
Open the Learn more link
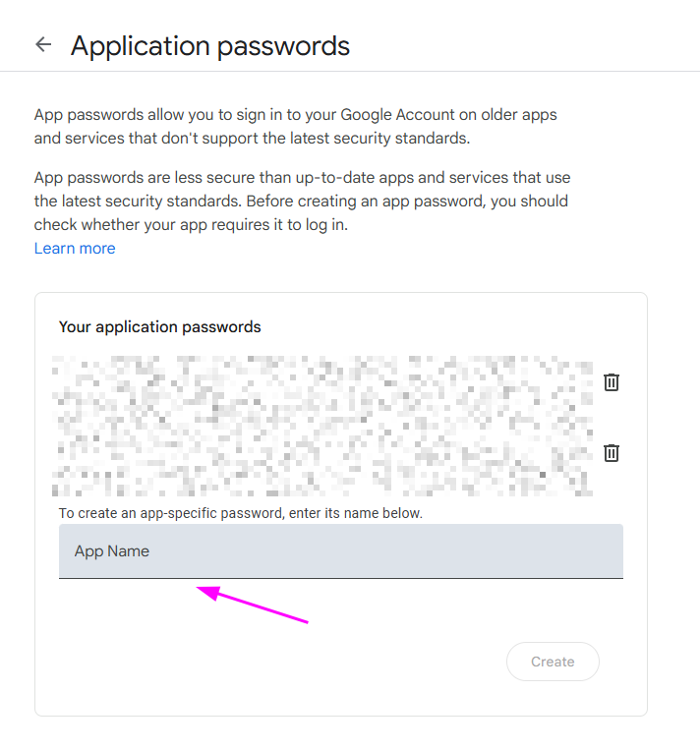(x=75, y=248)
